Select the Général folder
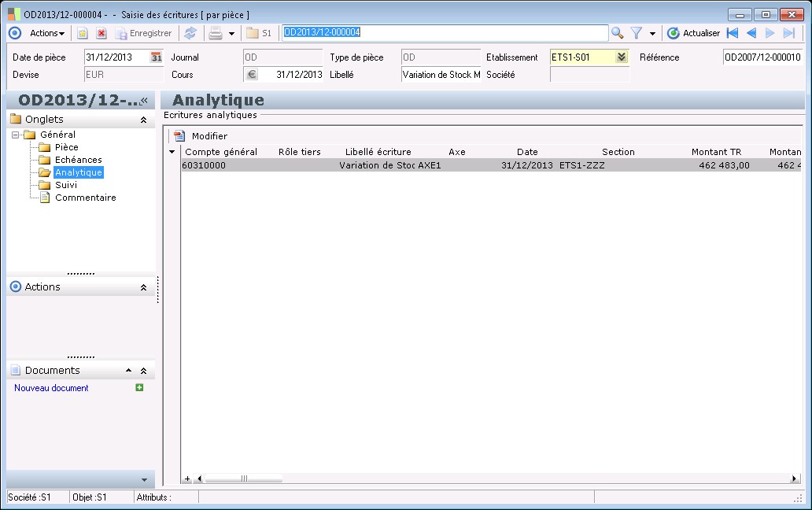This screenshot has width=812, height=510. (57, 135)
